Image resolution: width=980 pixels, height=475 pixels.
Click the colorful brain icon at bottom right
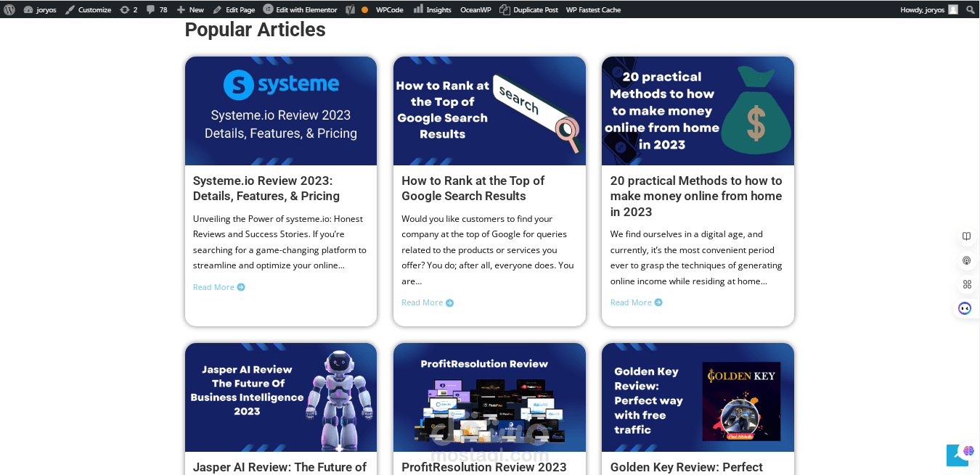pos(968,451)
